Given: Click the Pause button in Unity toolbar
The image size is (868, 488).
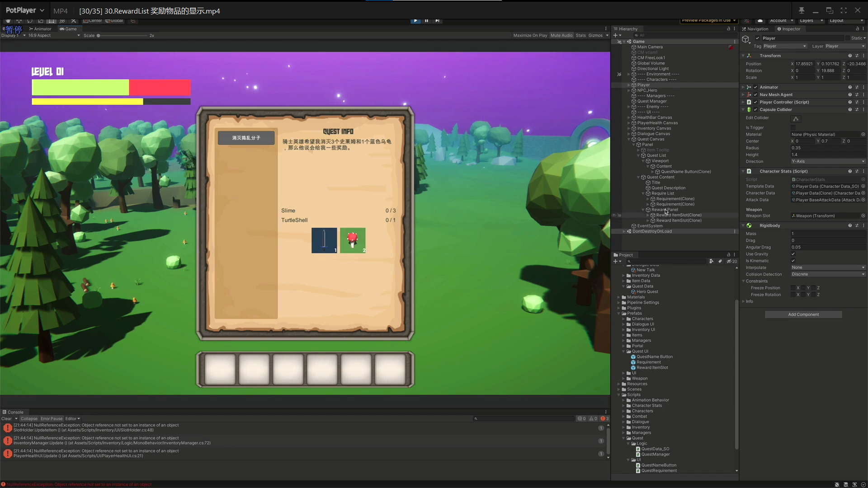Looking at the screenshot, I should coord(426,20).
